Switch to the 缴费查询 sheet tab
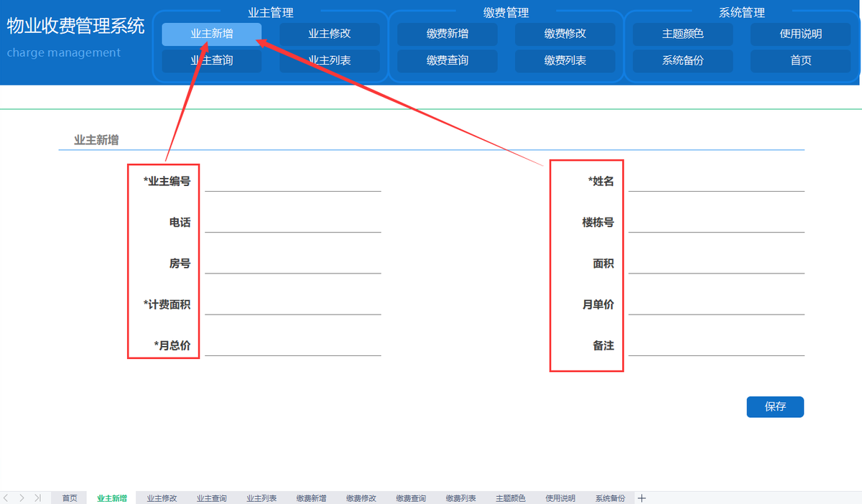Viewport: 862px width, 504px height. [410, 498]
